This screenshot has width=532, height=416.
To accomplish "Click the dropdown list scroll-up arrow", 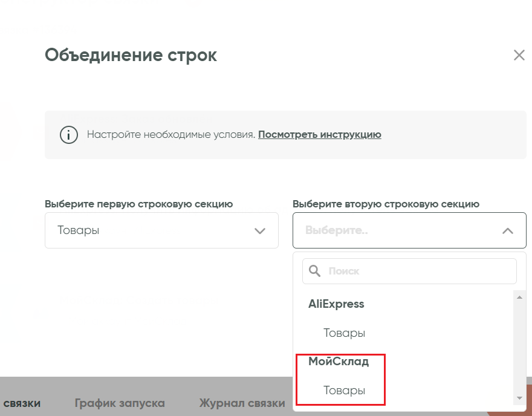I will [519, 296].
